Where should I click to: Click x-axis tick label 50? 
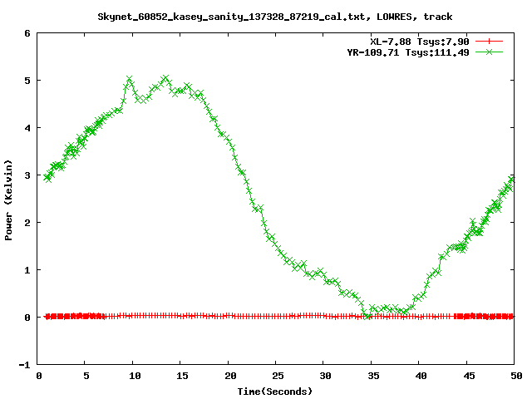coord(516,376)
